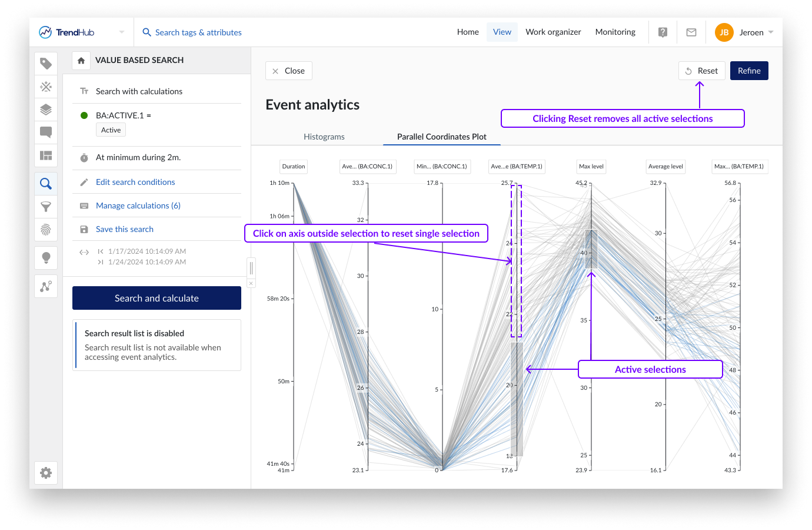Viewport: 812px width, 530px height.
Task: Open the Jeroen user account dropdown
Action: [x=744, y=32]
